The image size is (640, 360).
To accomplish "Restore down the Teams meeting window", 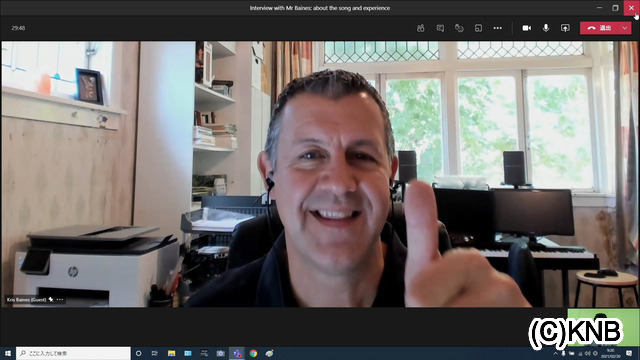I will [x=616, y=8].
